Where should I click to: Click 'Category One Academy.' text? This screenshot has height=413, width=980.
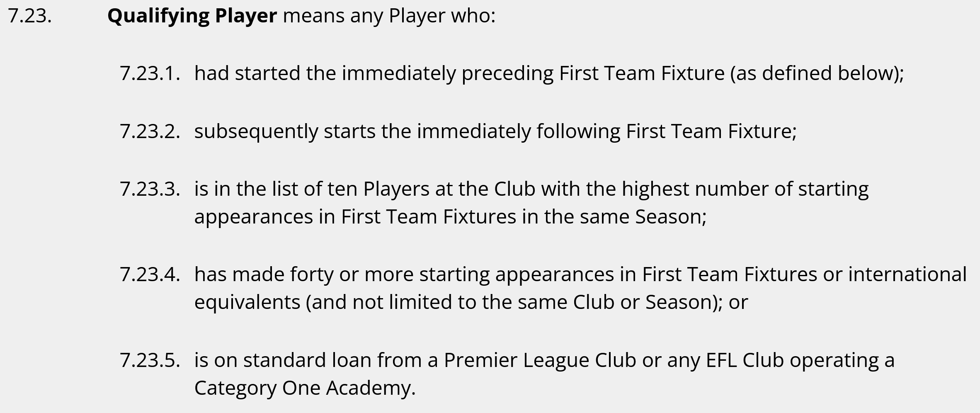click(x=305, y=389)
